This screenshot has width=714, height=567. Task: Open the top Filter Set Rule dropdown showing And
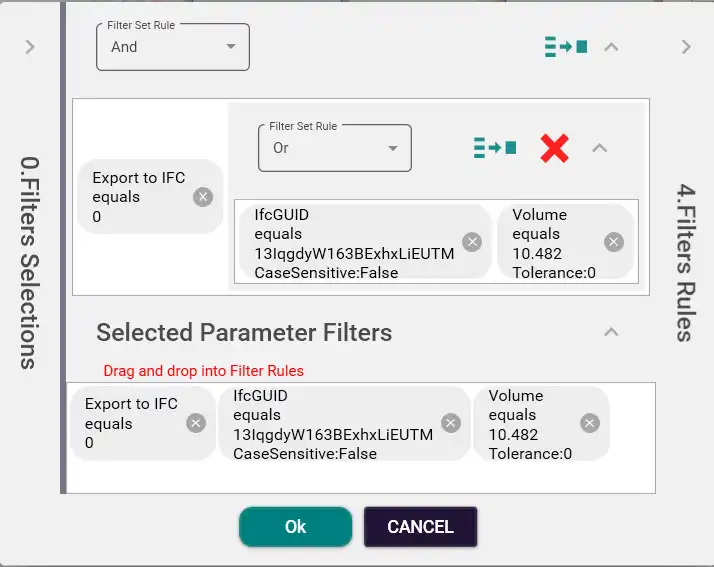pos(173,47)
